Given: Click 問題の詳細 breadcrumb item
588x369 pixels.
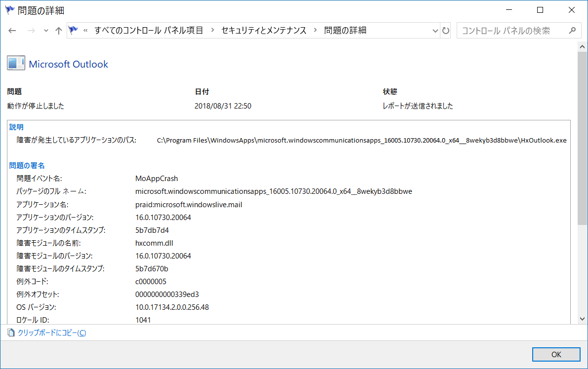Looking at the screenshot, I should pyautogui.click(x=345, y=31).
